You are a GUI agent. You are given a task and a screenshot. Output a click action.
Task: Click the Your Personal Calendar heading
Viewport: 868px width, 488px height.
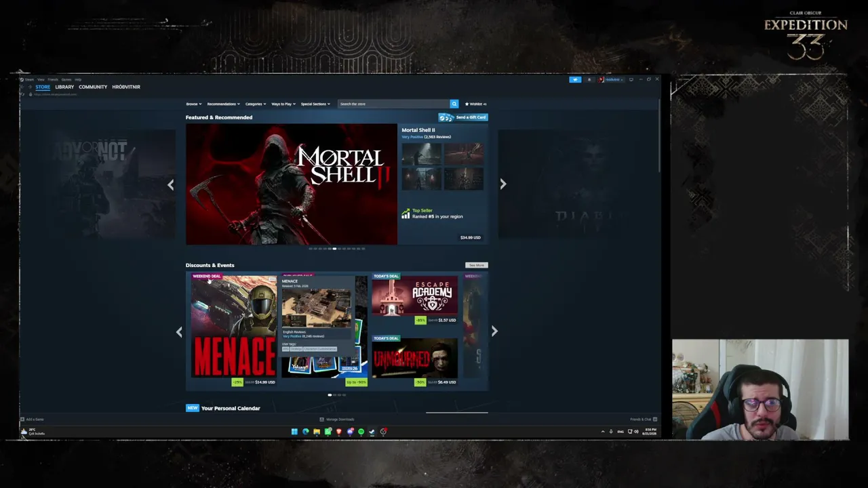[x=231, y=408]
